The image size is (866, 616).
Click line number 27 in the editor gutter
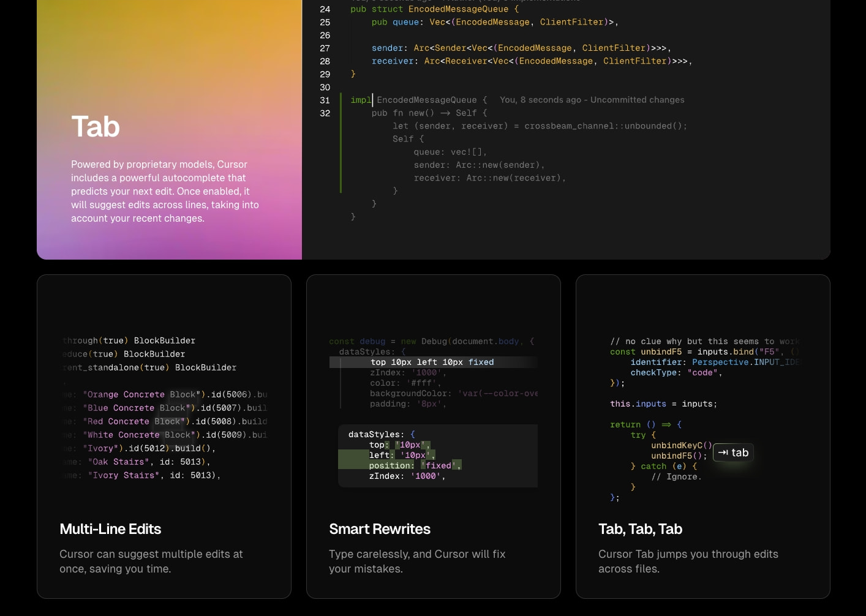coord(325,48)
